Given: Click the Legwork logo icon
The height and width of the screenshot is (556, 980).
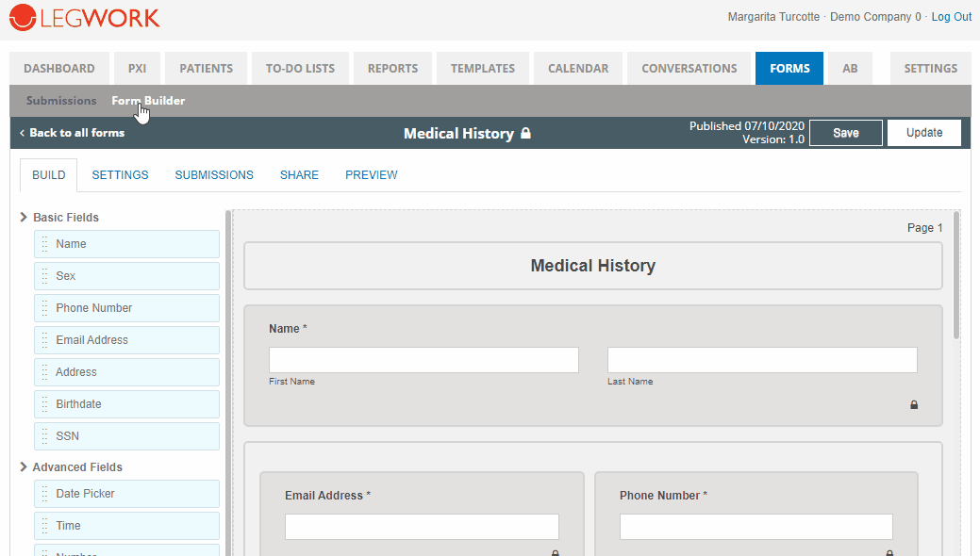Looking at the screenshot, I should (x=23, y=17).
